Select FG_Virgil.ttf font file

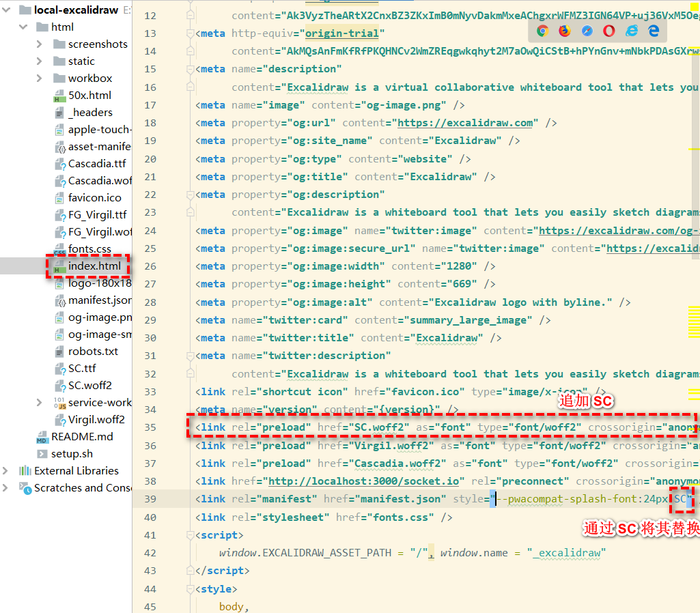pos(98,215)
